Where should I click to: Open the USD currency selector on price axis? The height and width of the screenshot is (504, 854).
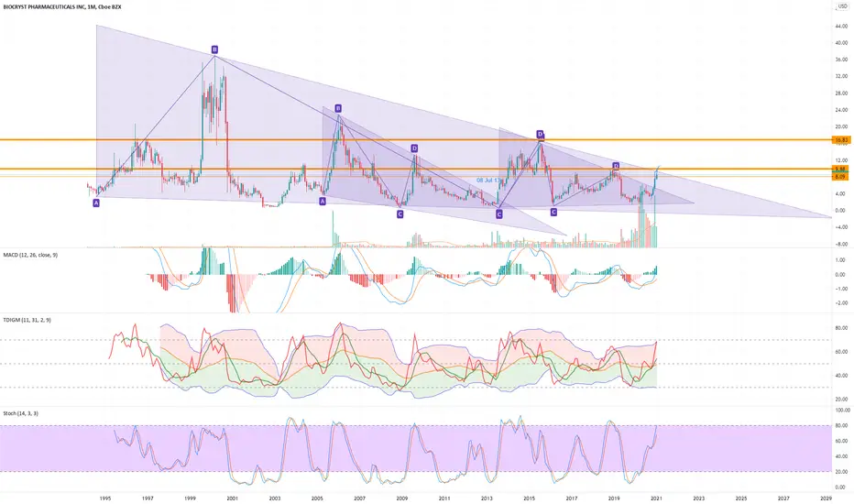pos(841,6)
